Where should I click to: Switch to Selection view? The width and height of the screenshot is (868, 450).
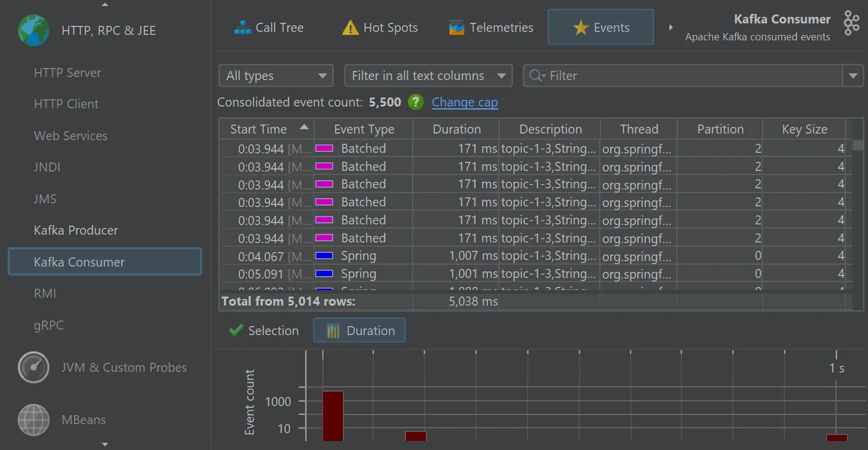pyautogui.click(x=263, y=330)
